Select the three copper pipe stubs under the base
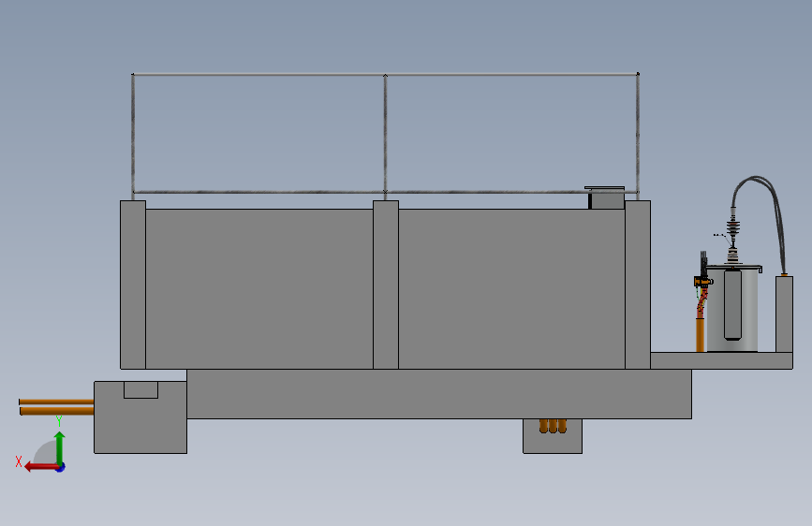Image resolution: width=812 pixels, height=526 pixels. 553,426
